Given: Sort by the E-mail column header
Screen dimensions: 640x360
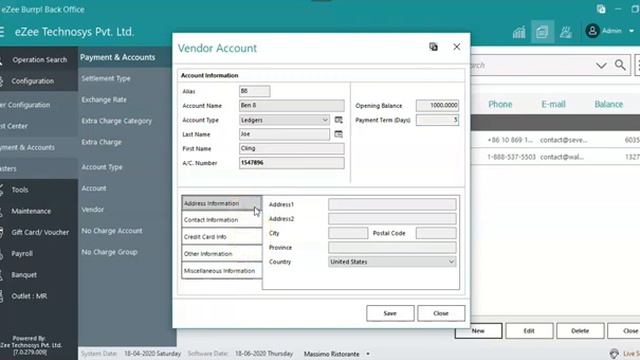Looking at the screenshot, I should (x=553, y=104).
